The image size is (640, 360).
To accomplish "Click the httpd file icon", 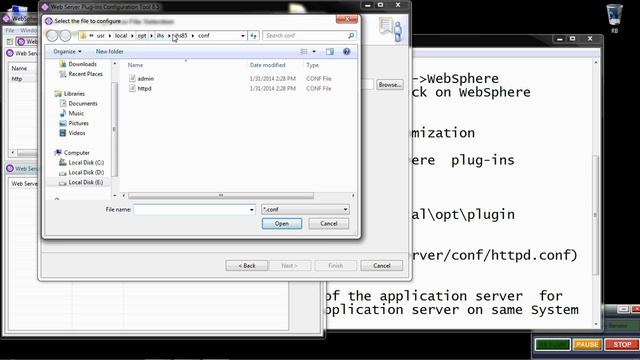I will click(132, 88).
